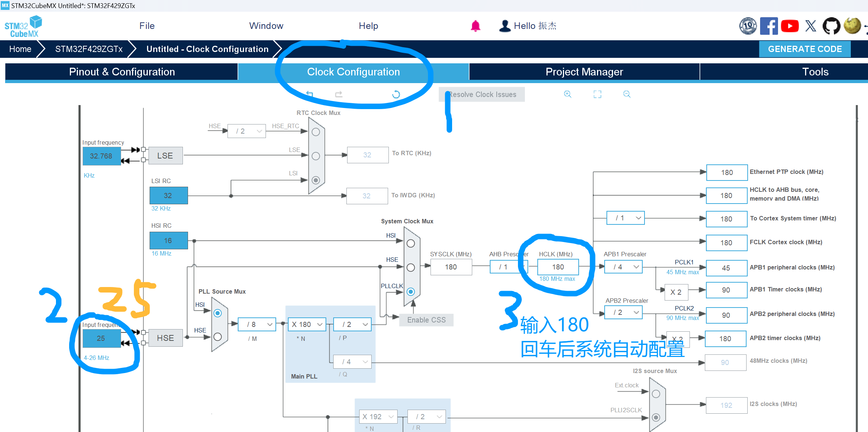This screenshot has height=432, width=868.
Task: Open the PLLI2S /R divider dropdown
Action: coord(427,417)
